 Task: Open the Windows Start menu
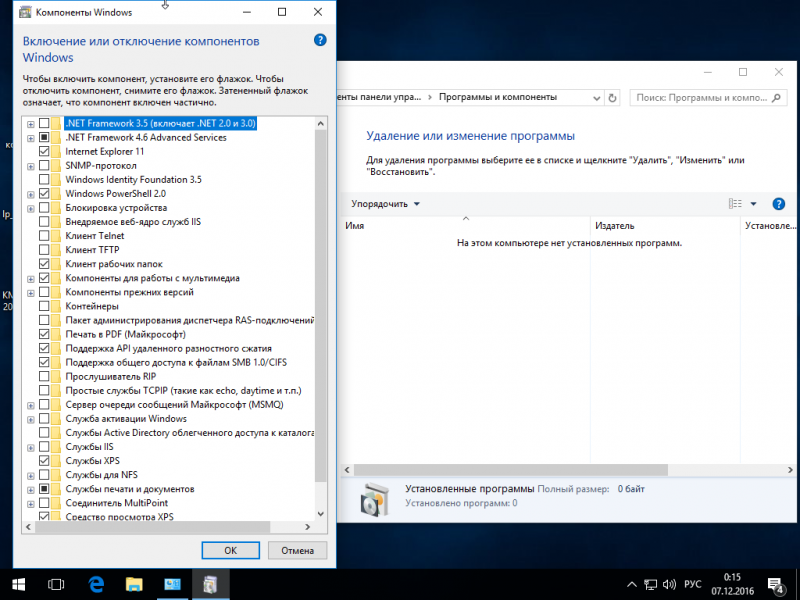[x=18, y=584]
